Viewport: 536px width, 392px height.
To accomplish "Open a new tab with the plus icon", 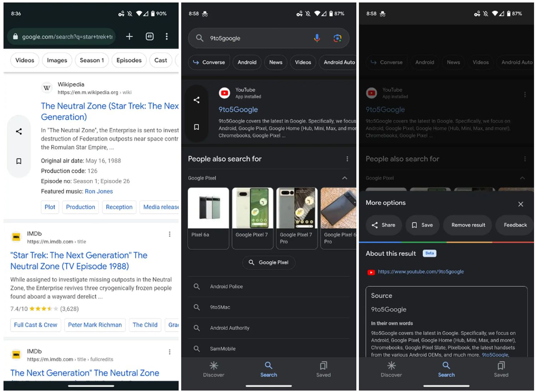I will [129, 36].
